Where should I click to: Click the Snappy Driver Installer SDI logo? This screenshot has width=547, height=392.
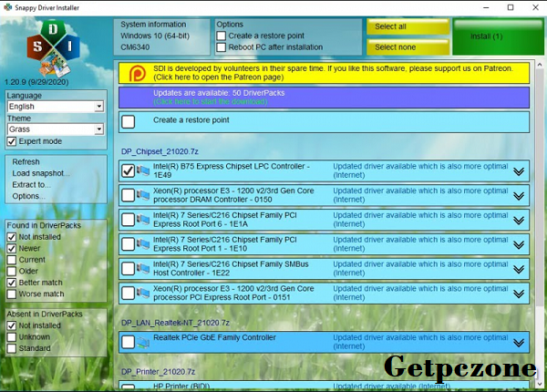pyautogui.click(x=54, y=48)
